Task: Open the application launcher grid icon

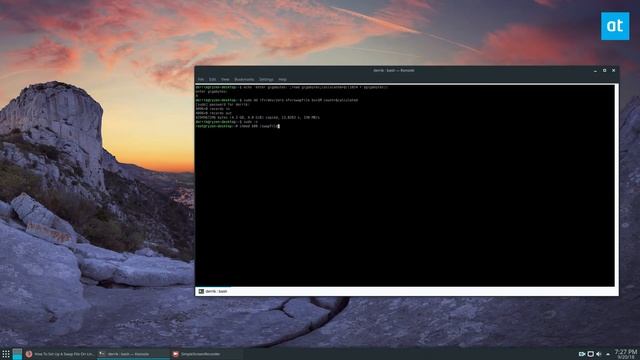Action: 6,354
